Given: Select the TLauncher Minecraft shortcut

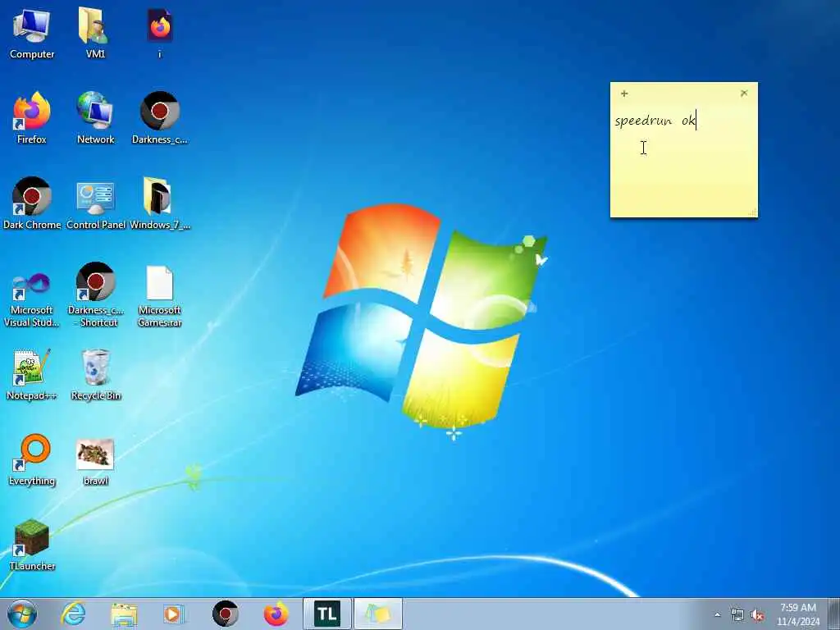Looking at the screenshot, I should coord(32,545).
